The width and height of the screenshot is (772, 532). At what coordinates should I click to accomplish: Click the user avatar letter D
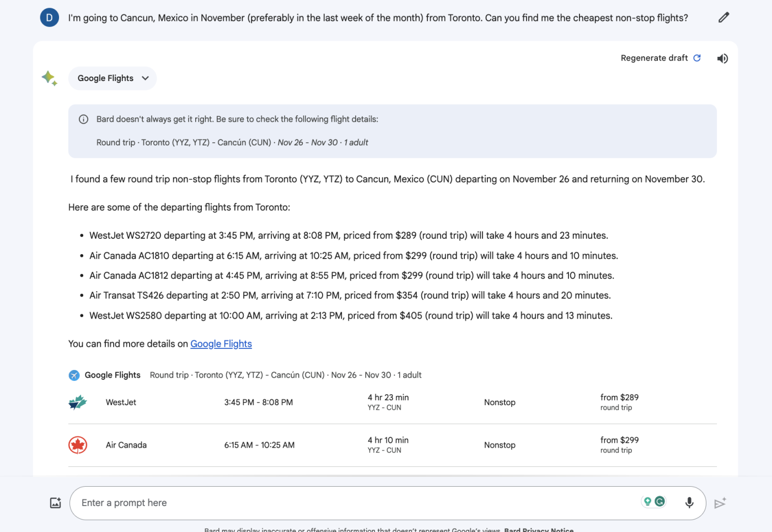click(x=50, y=18)
